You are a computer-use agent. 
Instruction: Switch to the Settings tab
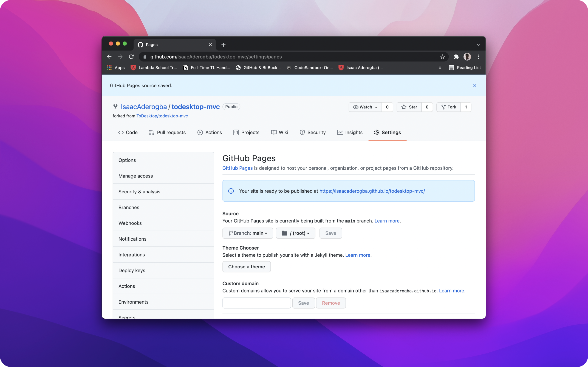pyautogui.click(x=387, y=132)
